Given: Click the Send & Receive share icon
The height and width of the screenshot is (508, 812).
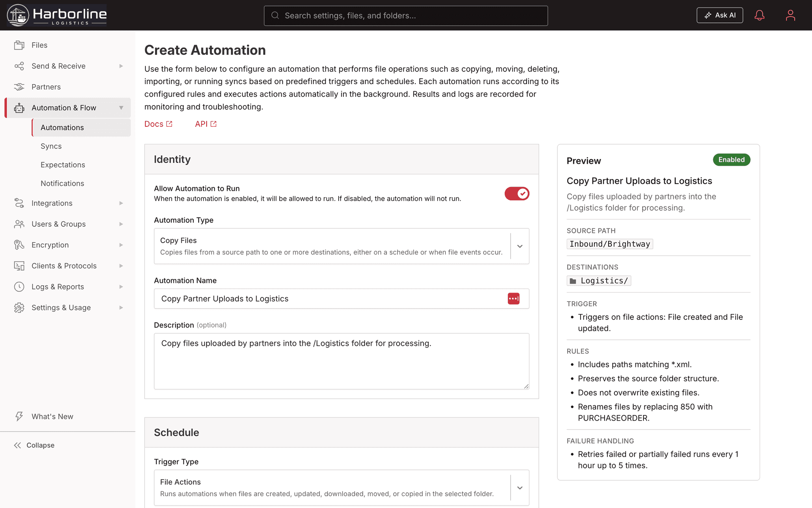Looking at the screenshot, I should point(19,66).
